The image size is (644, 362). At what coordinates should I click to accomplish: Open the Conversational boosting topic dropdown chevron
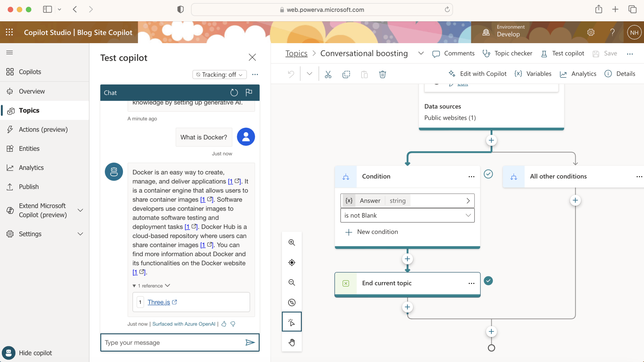tap(421, 53)
